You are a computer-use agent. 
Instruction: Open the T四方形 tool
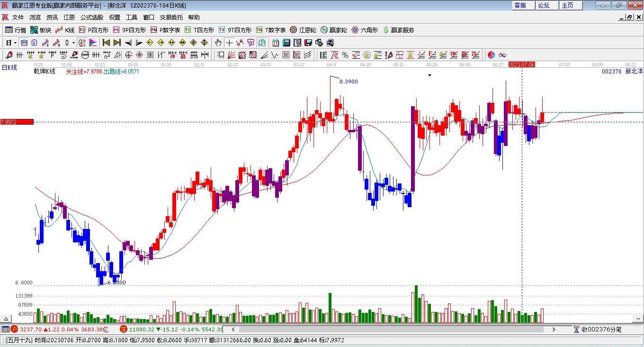tap(199, 30)
